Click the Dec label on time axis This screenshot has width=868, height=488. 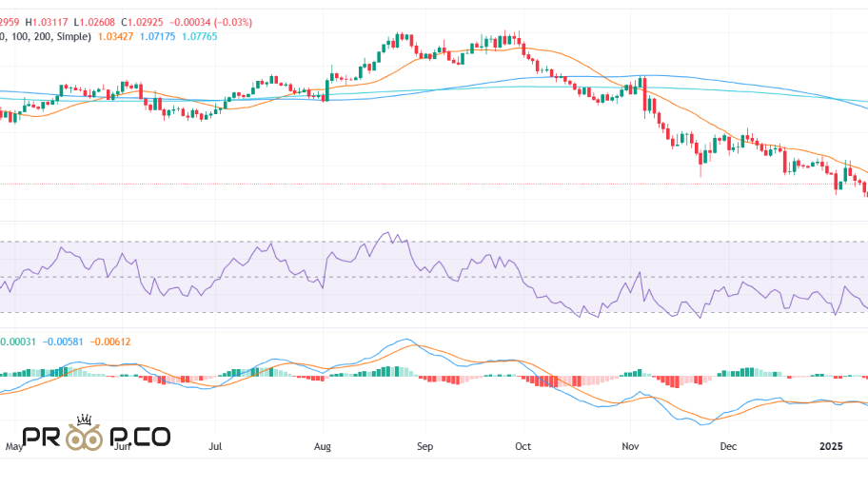click(x=728, y=446)
